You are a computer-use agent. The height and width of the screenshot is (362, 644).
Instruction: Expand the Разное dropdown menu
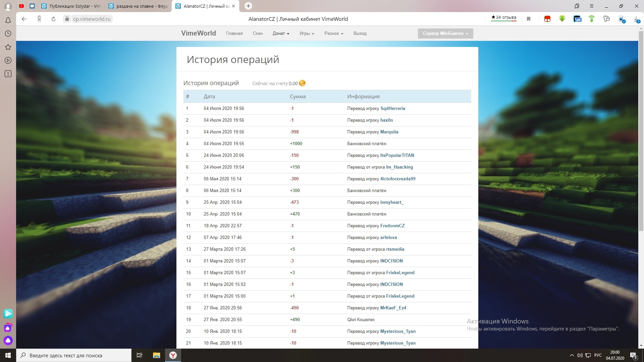(334, 34)
